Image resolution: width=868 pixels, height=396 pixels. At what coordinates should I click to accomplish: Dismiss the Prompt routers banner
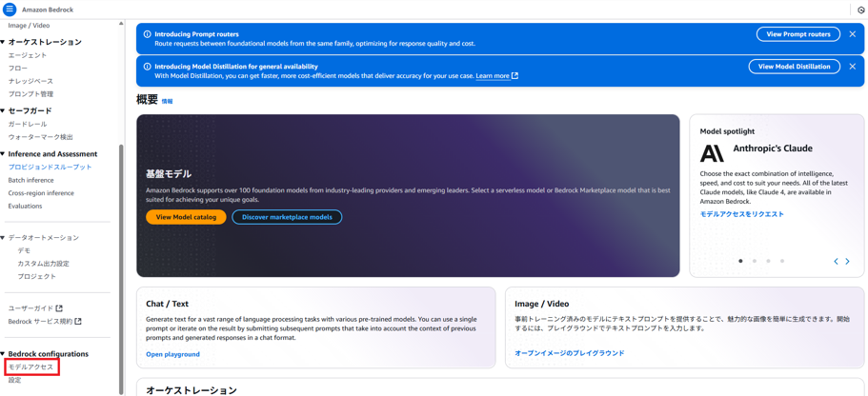tap(853, 34)
